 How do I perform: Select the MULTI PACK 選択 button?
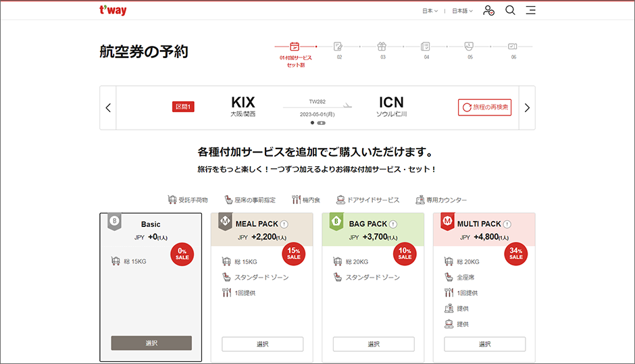pos(484,344)
